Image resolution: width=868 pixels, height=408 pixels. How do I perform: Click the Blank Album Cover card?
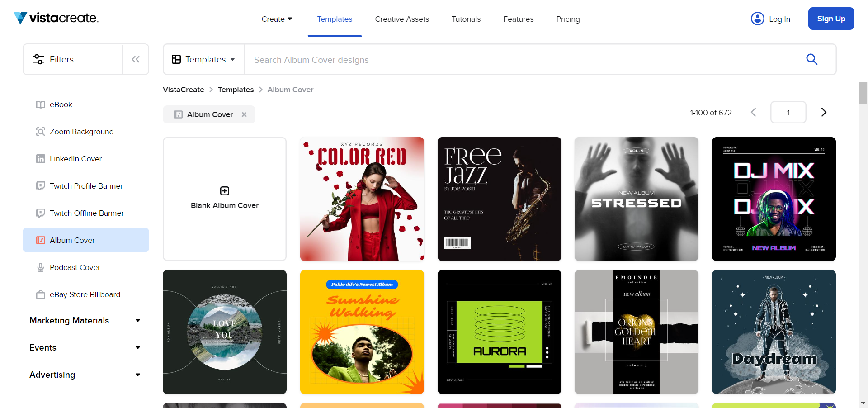pos(225,199)
